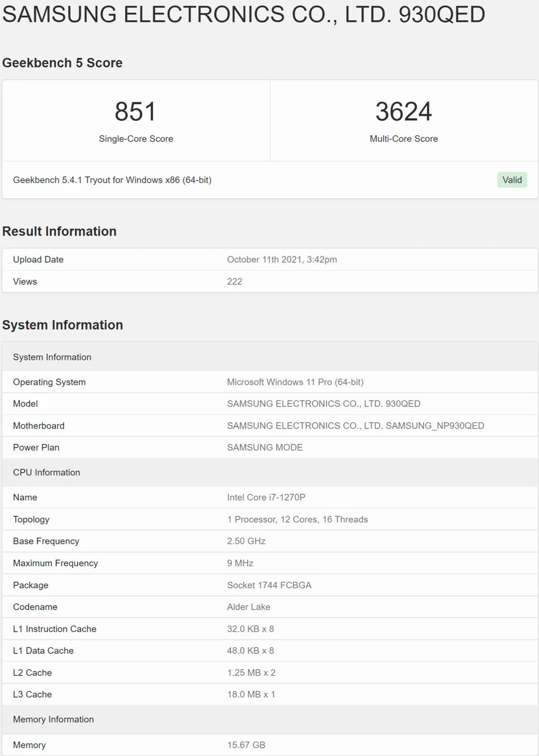Viewport: 539px width, 756px height.
Task: Click the page title SAMSUNG ELECTRONICS 930QED
Action: 243,14
